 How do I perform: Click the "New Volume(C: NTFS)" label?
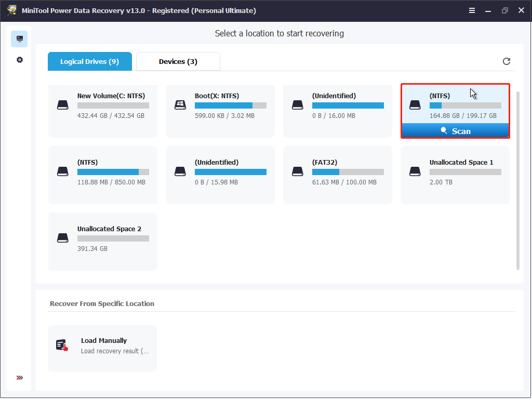(111, 96)
